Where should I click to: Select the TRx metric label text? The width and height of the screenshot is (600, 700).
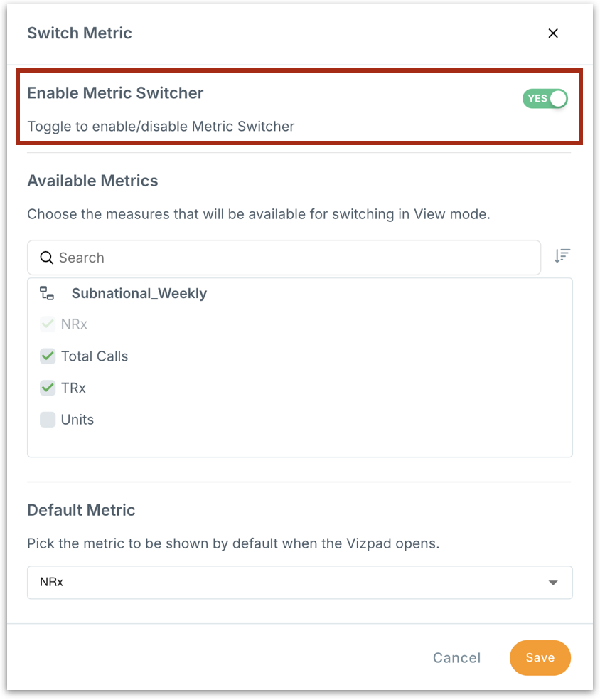73,388
